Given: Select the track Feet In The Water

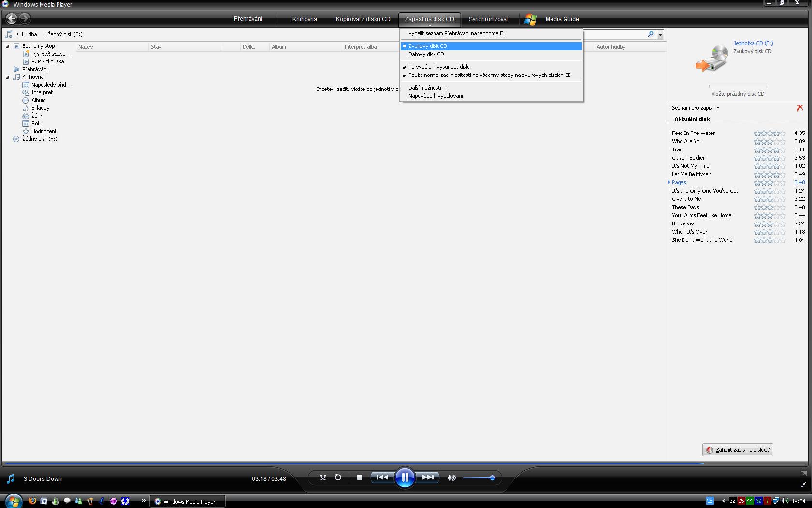Looking at the screenshot, I should click(x=693, y=133).
